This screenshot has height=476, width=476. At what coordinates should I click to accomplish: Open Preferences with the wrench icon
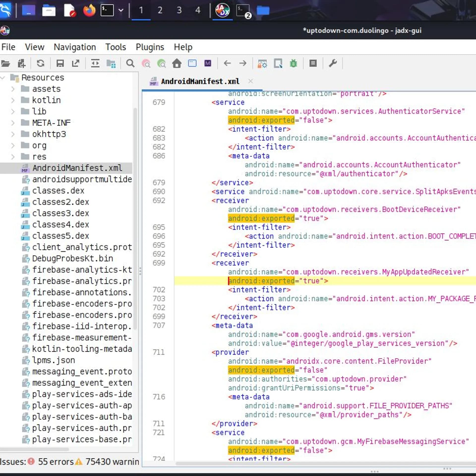(x=333, y=63)
